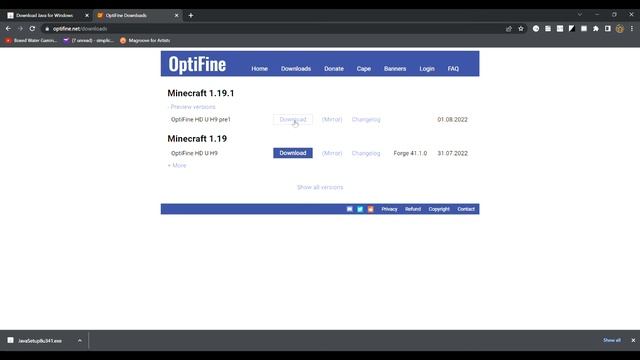Viewport: 640px width, 360px height.
Task: Open the Chrome three-dot menu
Action: click(x=632, y=29)
